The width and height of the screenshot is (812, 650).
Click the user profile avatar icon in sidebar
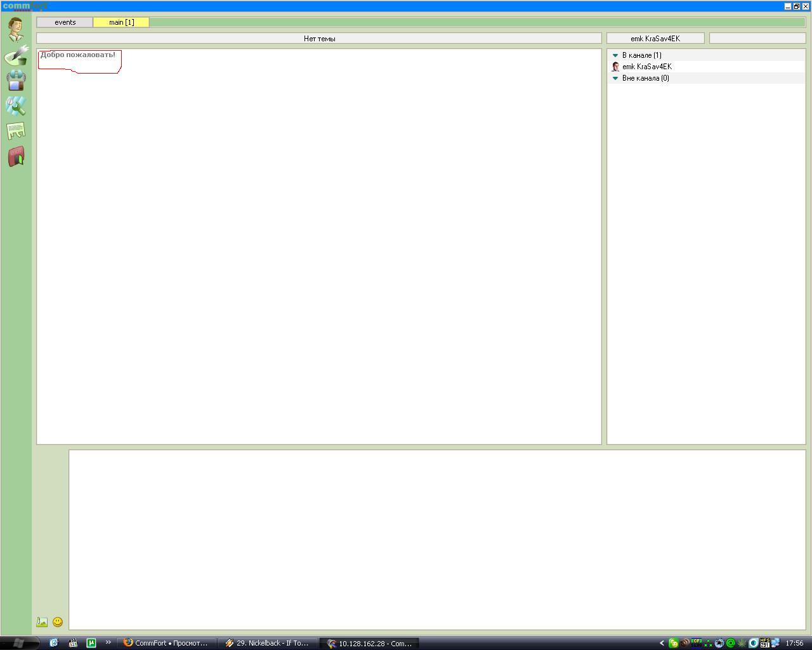click(x=16, y=29)
